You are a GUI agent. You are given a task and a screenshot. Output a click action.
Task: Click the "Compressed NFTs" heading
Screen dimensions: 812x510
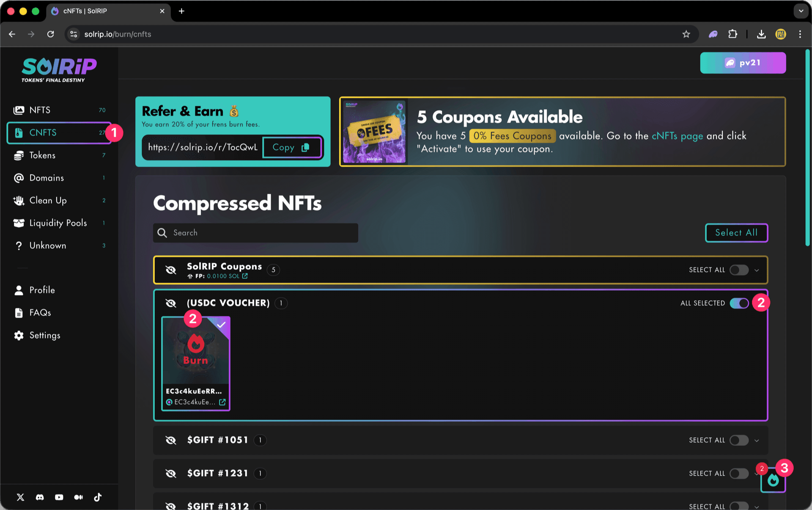(237, 203)
